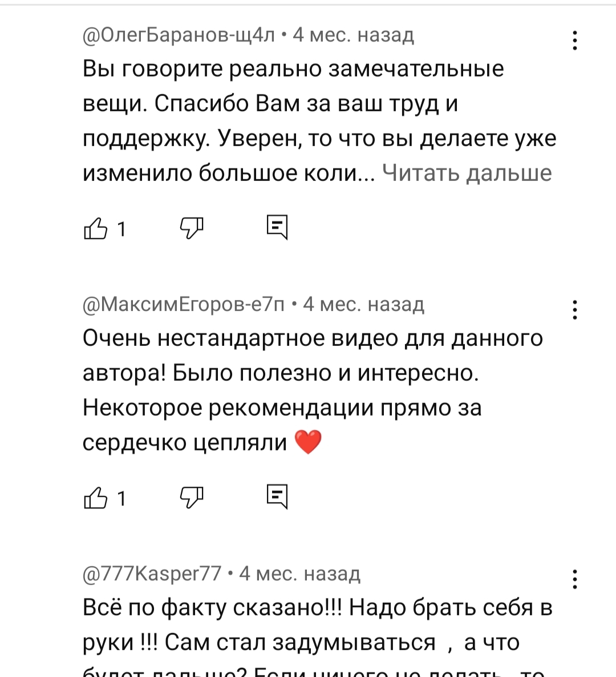Click the like count on the @МаксимЕгоров-е7п comment
Viewport: 616px width, 677px height.
point(121,499)
